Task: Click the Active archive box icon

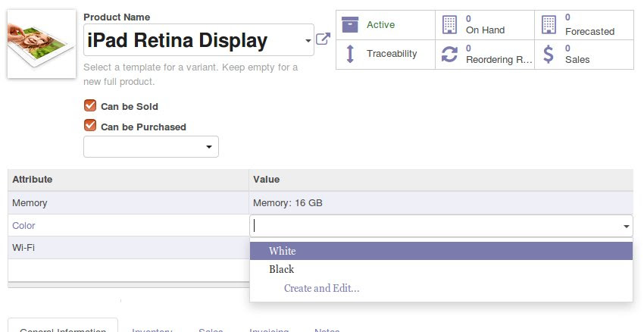Action: click(350, 25)
